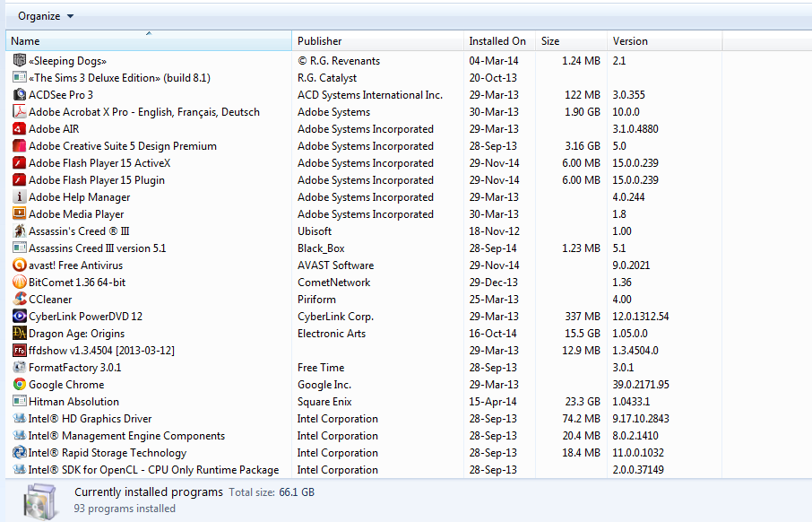Sort programs by Name column header

[148, 41]
